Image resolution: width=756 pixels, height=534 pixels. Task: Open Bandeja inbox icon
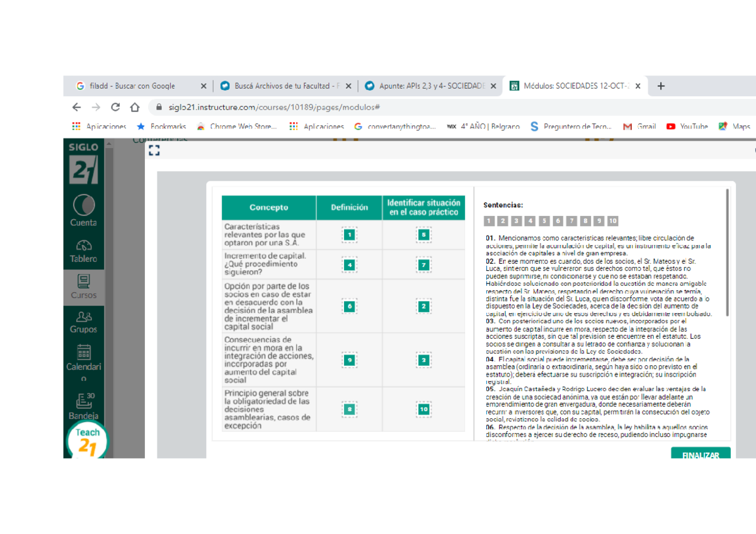pos(83,406)
